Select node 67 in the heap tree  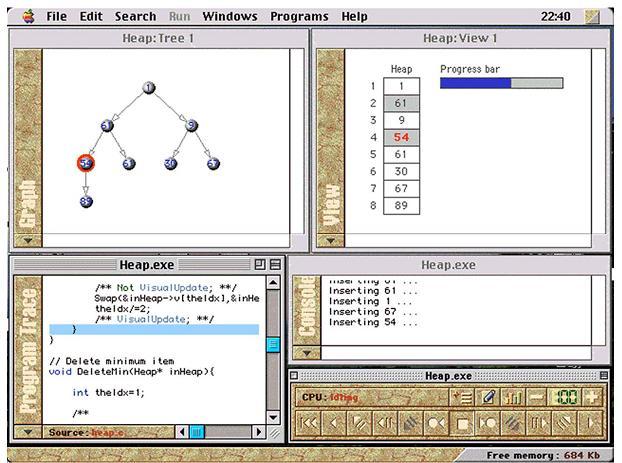(x=213, y=163)
